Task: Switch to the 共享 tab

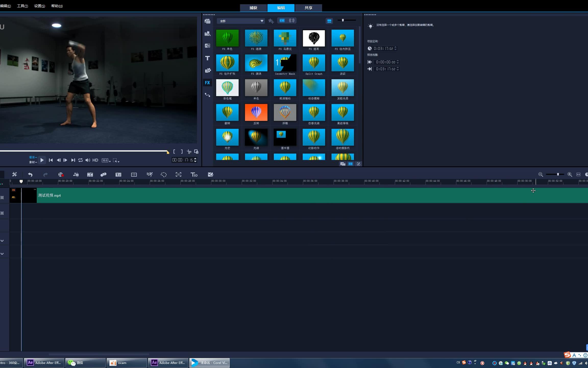Action: [x=308, y=8]
